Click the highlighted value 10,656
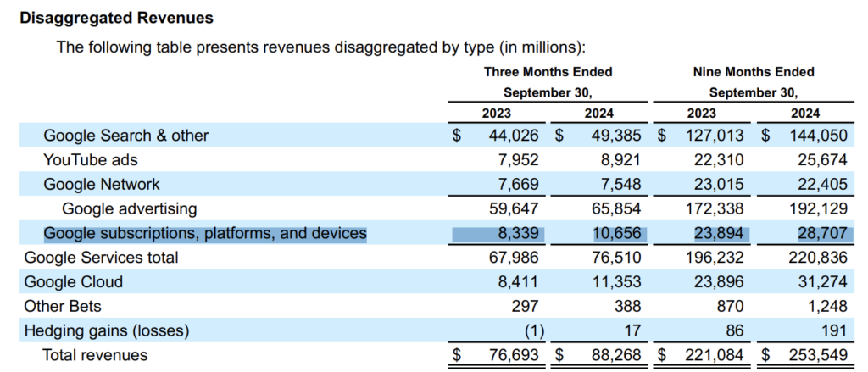Image resolution: width=868 pixels, height=372 pixels. coord(616,233)
